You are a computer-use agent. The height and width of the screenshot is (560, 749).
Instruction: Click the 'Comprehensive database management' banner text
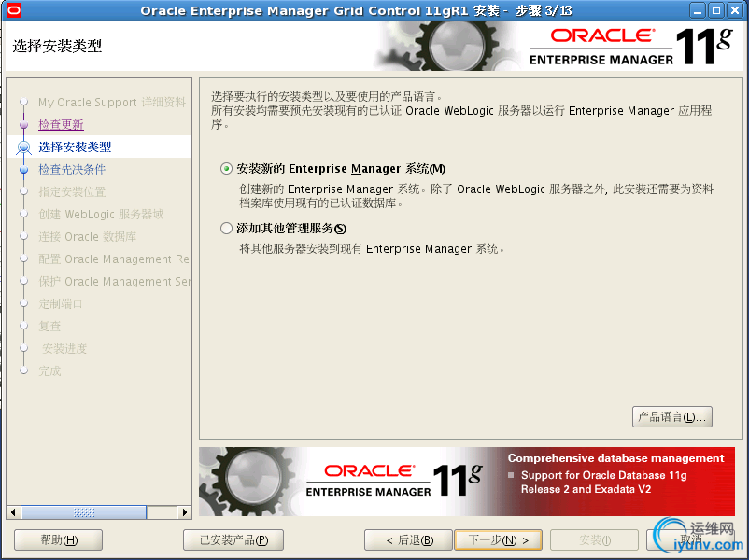point(615,458)
